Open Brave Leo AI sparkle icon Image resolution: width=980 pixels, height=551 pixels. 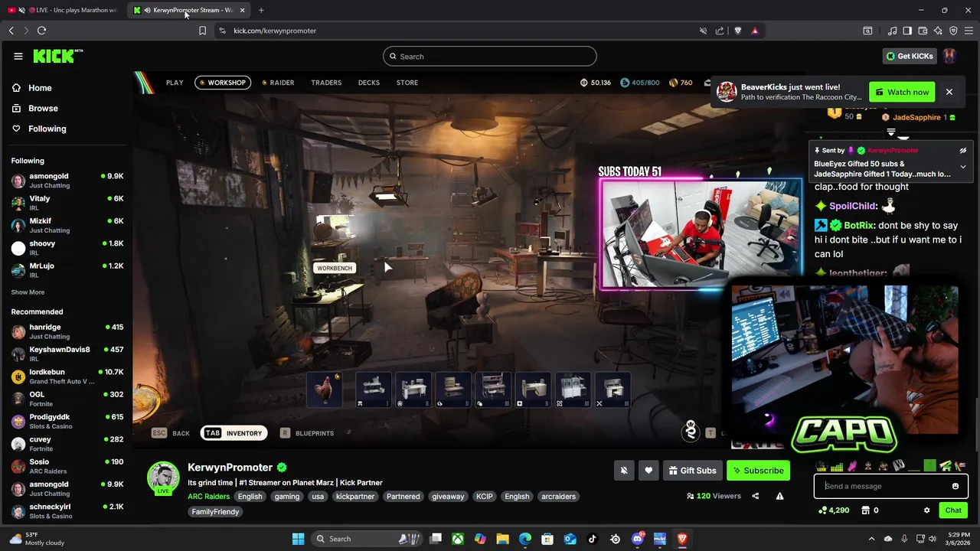click(938, 31)
